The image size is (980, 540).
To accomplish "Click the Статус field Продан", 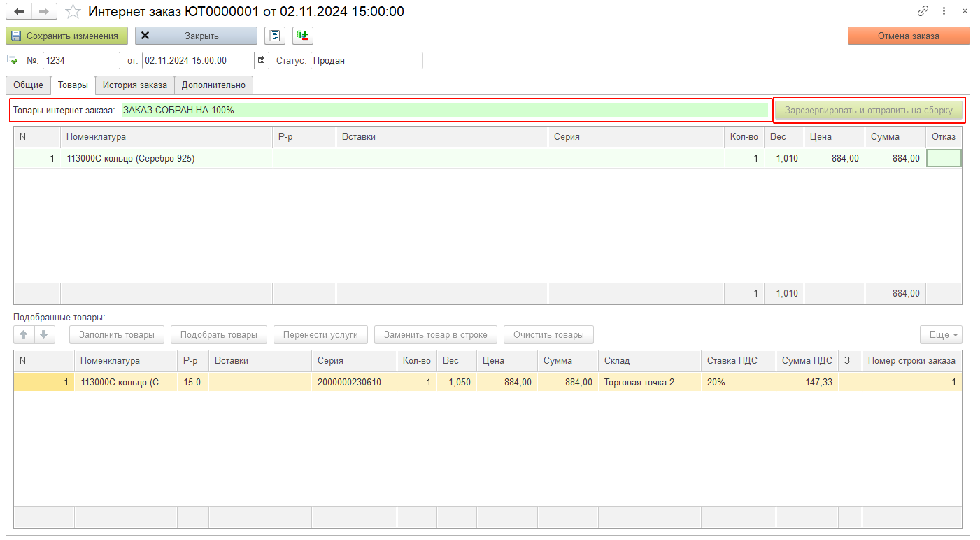I will (367, 61).
